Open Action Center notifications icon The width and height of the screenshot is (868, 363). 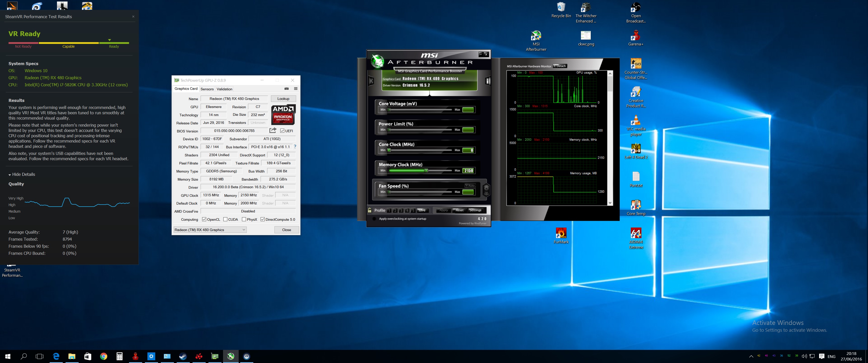click(x=822, y=356)
